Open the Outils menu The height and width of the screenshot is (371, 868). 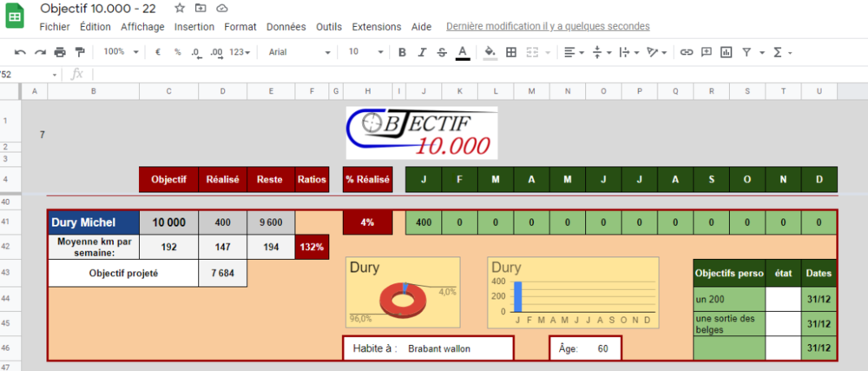[329, 27]
